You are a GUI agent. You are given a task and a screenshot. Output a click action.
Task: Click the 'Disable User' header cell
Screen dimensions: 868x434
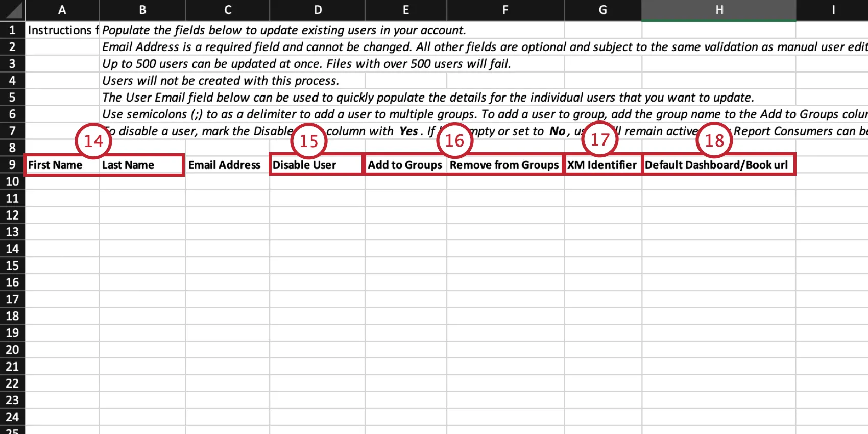tap(318, 165)
